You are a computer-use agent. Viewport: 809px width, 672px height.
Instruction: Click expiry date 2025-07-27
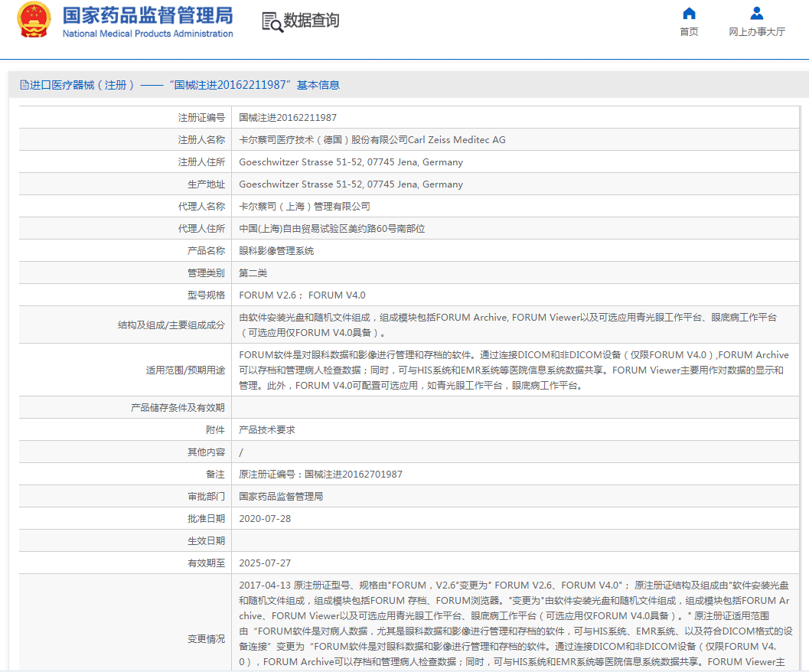(265, 563)
